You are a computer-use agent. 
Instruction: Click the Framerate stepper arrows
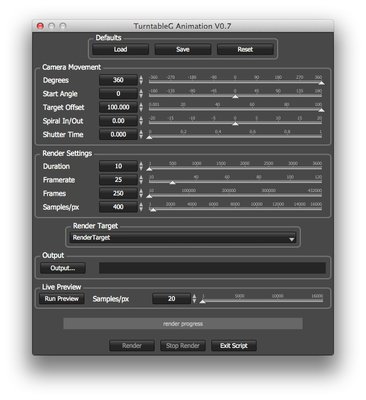141,180
